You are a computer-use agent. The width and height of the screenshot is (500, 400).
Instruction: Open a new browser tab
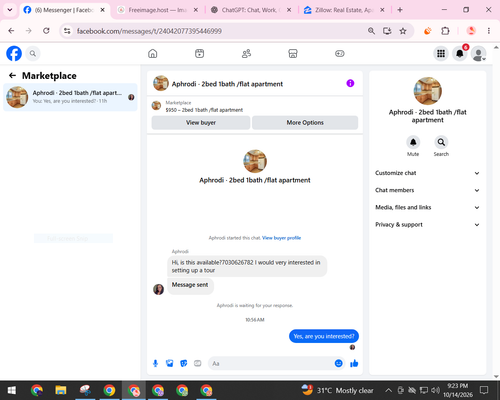[x=400, y=10]
